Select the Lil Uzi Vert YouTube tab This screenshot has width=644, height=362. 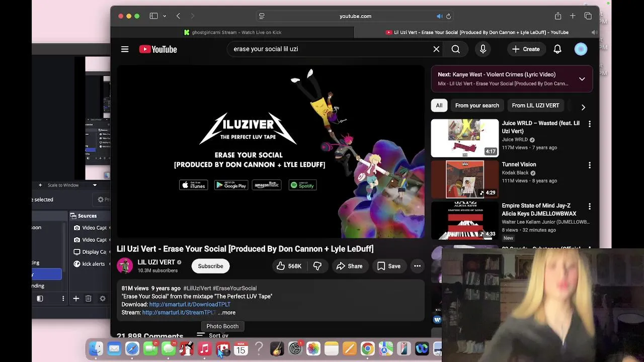(x=477, y=32)
